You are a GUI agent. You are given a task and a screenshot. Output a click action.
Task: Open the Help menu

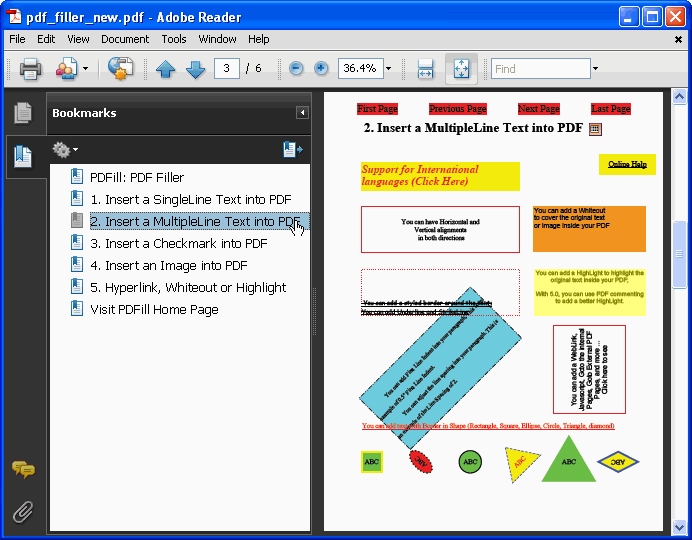point(259,39)
